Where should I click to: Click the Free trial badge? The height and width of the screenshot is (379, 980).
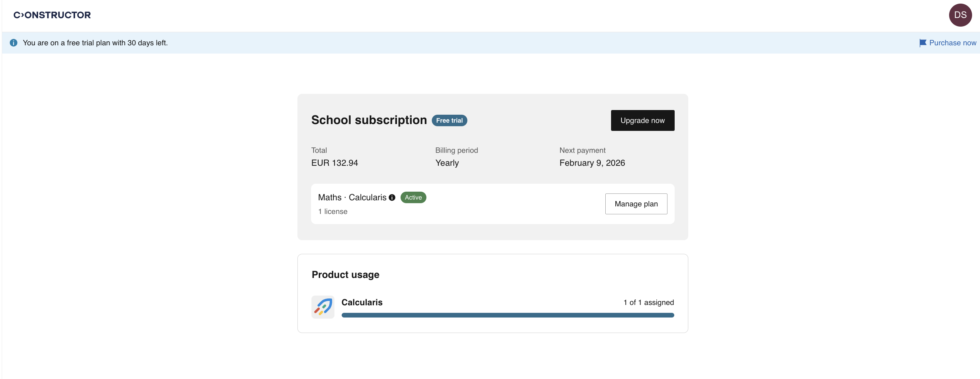click(449, 120)
